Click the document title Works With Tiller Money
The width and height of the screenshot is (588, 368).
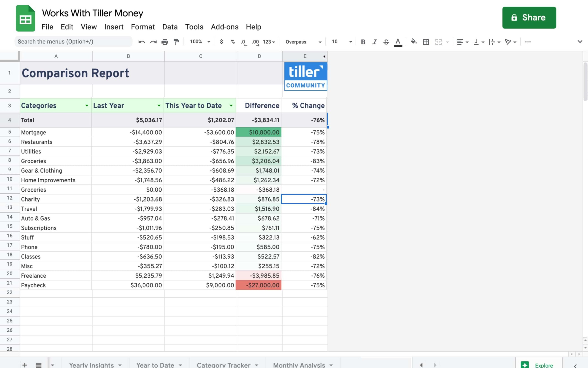93,13
